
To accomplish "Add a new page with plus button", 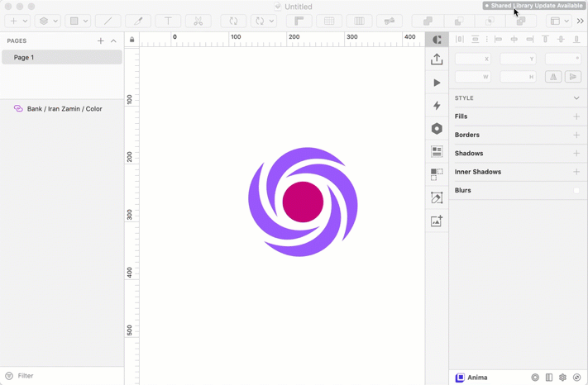I will click(101, 40).
